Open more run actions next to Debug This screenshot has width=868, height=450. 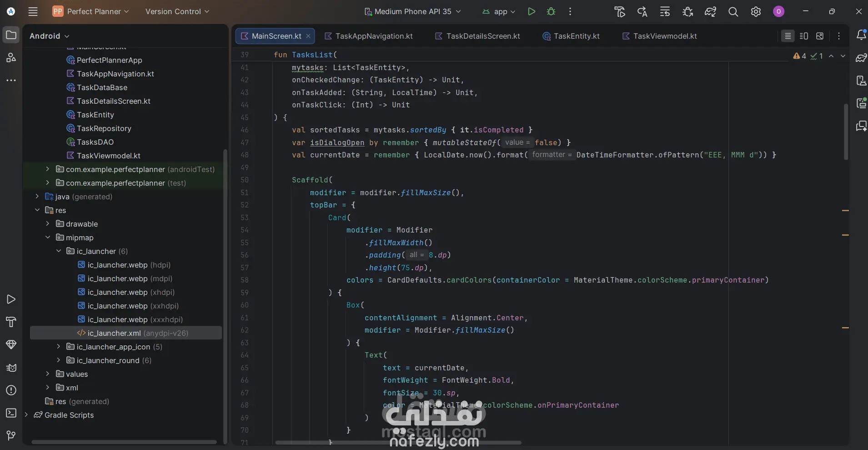click(570, 11)
